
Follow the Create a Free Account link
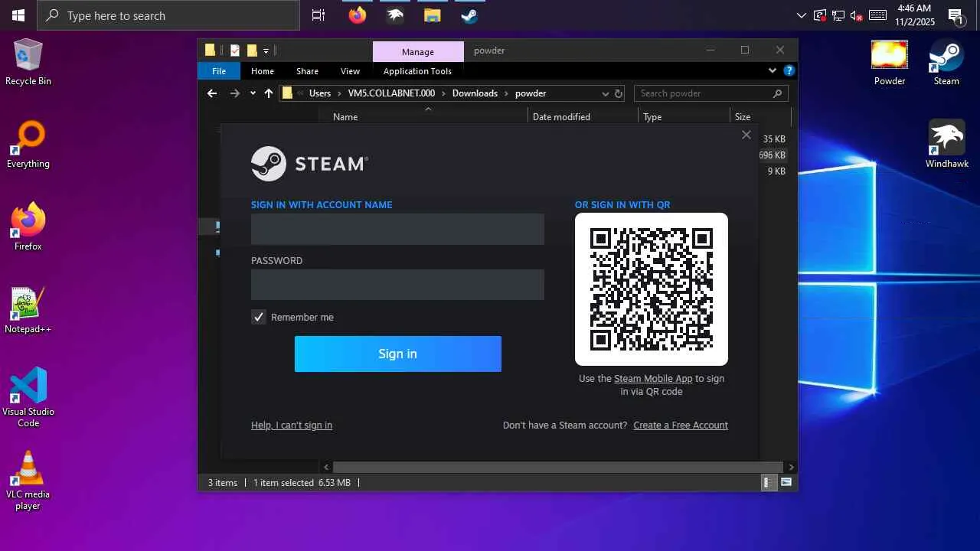pyautogui.click(x=681, y=425)
